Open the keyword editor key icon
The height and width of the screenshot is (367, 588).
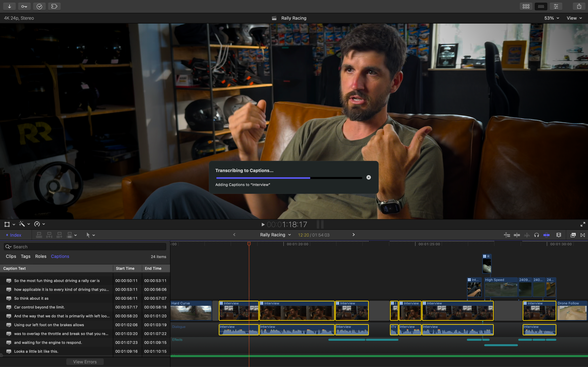[24, 6]
